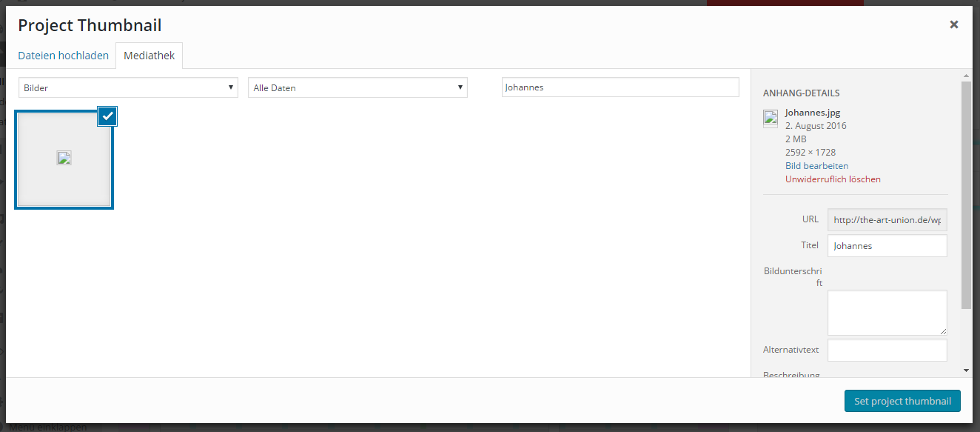Screen dimensions: 980x432
Task: Open the Bild bearbeiten link
Action: [816, 166]
